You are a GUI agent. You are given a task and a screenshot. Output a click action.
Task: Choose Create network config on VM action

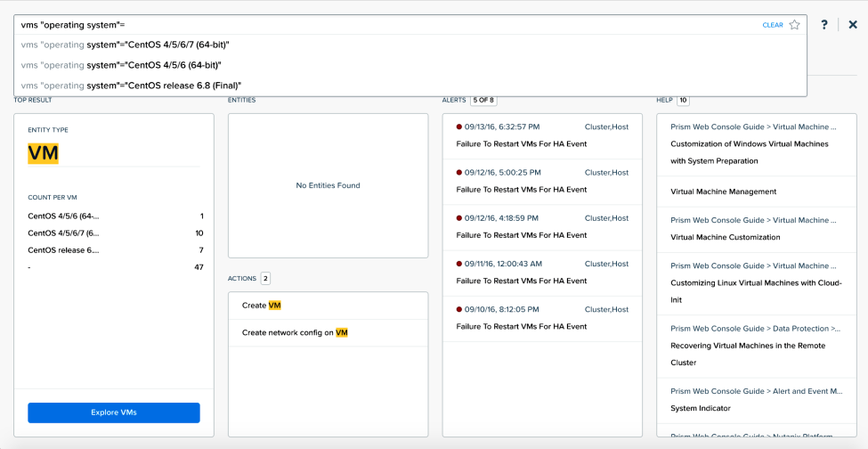(x=328, y=332)
